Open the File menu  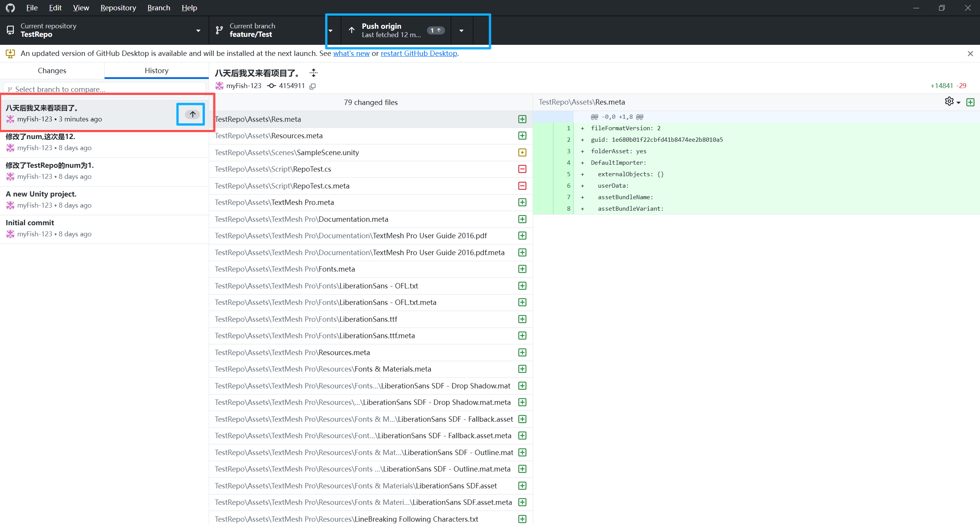(32, 8)
